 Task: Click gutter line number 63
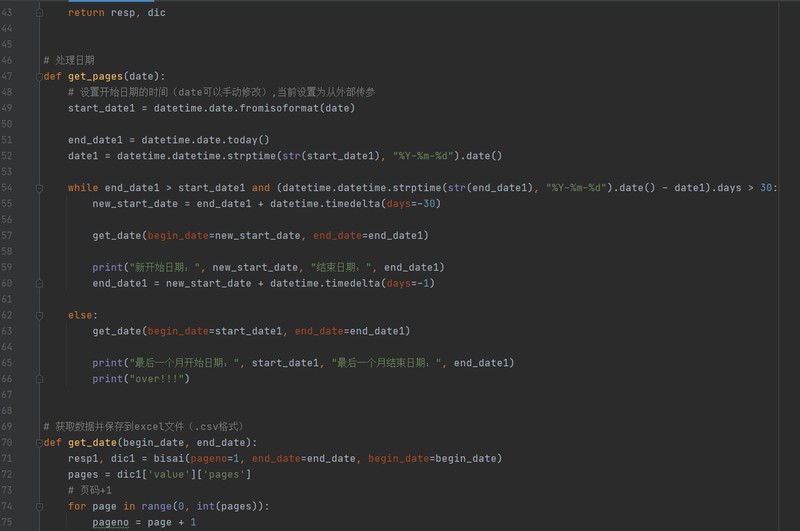coord(7,331)
